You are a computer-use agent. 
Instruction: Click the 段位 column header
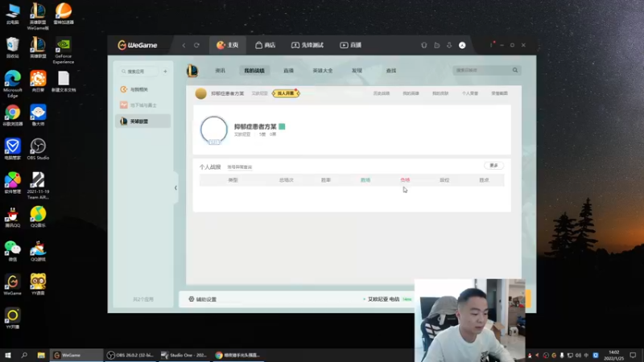pyautogui.click(x=444, y=179)
